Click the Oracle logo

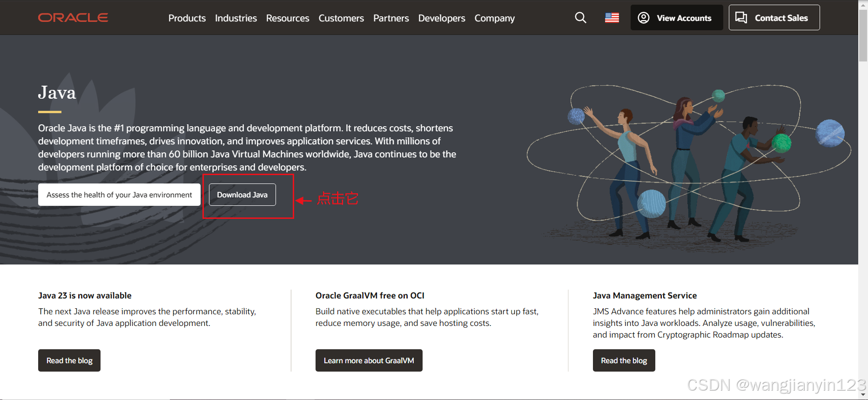pyautogui.click(x=73, y=18)
